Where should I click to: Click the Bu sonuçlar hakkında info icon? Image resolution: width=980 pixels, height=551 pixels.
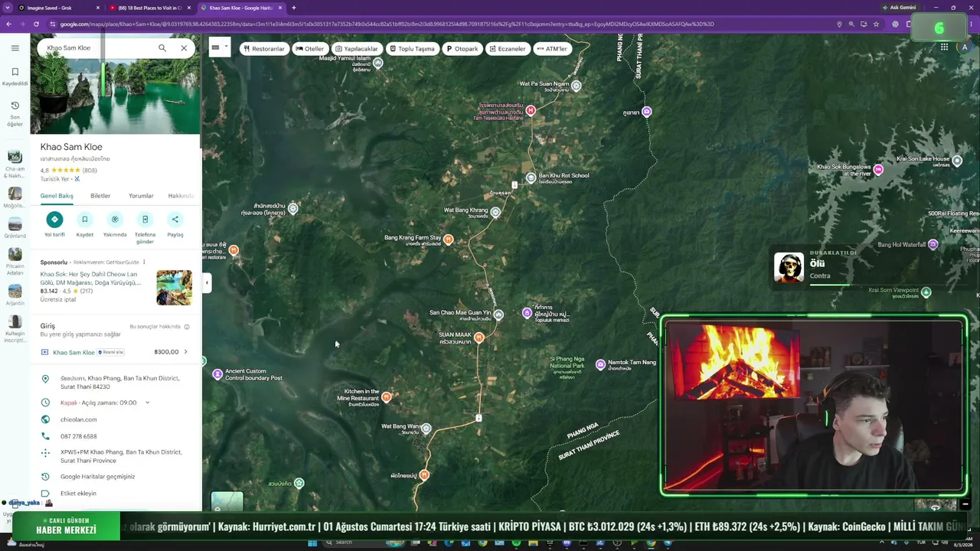(x=186, y=327)
